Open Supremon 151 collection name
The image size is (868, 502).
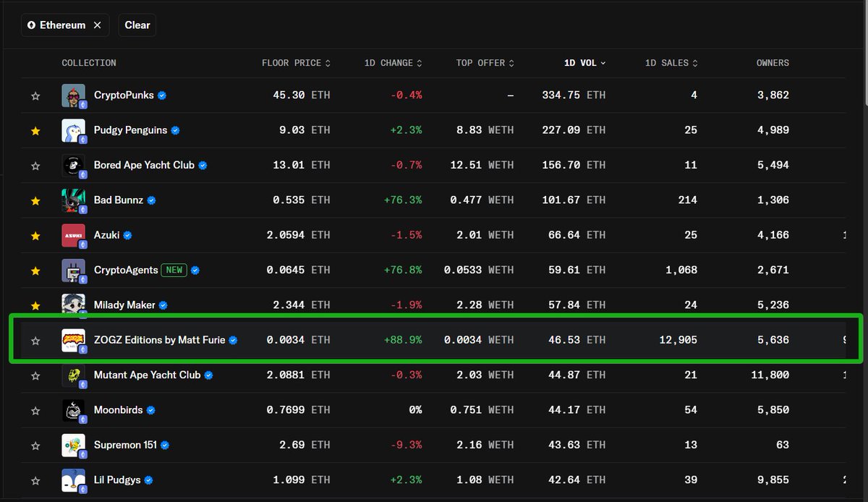point(125,445)
